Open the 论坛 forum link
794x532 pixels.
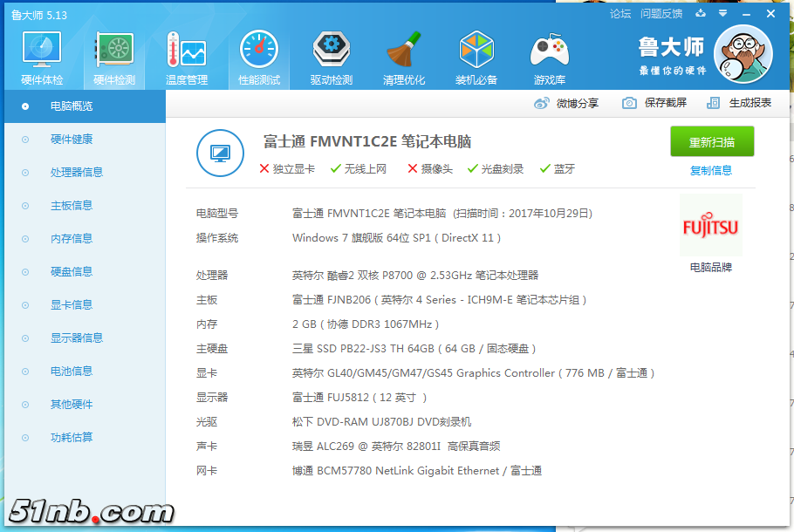click(x=619, y=14)
